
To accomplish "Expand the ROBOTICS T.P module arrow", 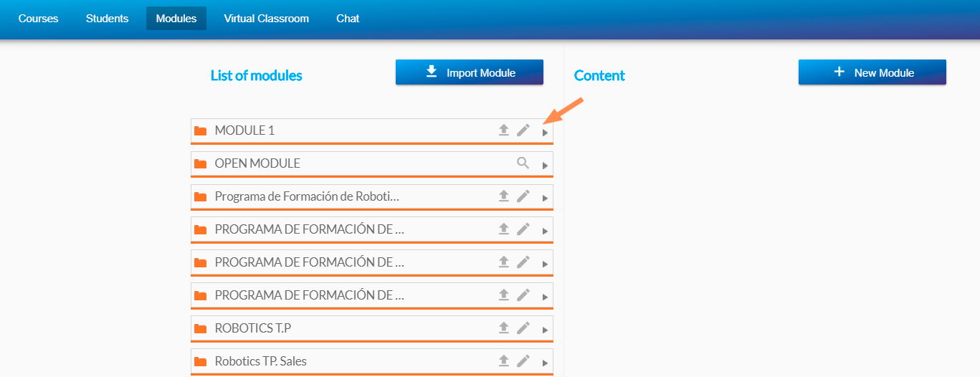I will (545, 330).
